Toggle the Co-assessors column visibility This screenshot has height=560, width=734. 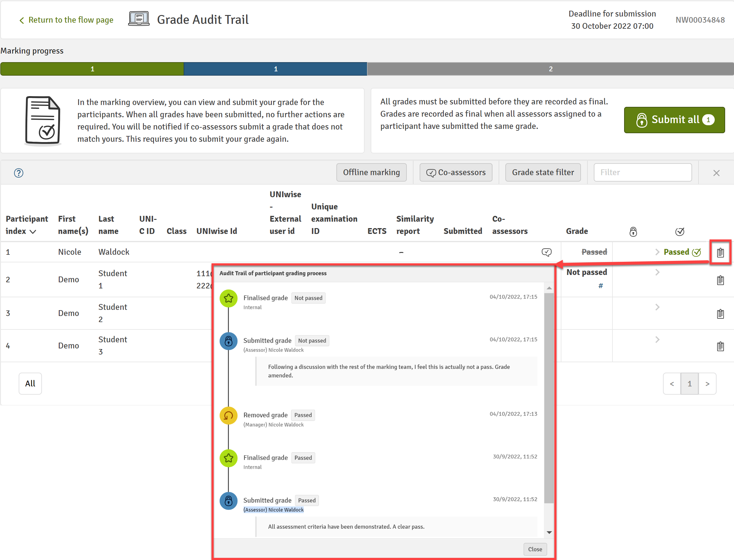[455, 172]
